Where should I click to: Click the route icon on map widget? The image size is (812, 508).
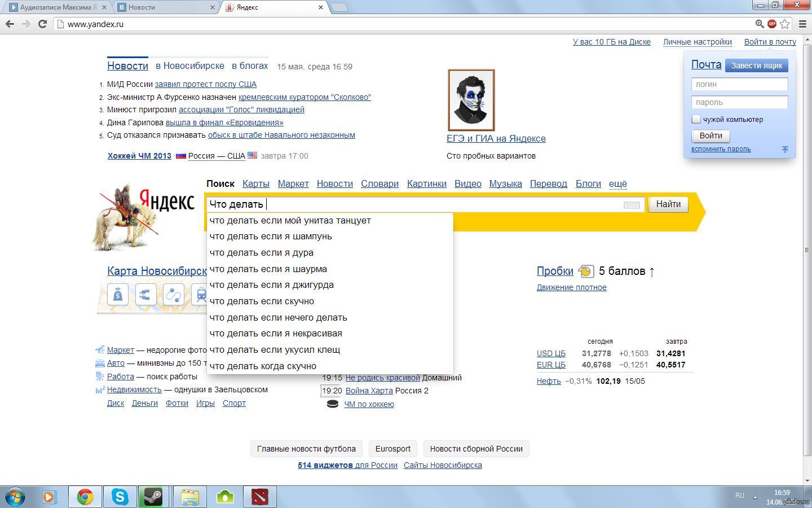(173, 295)
